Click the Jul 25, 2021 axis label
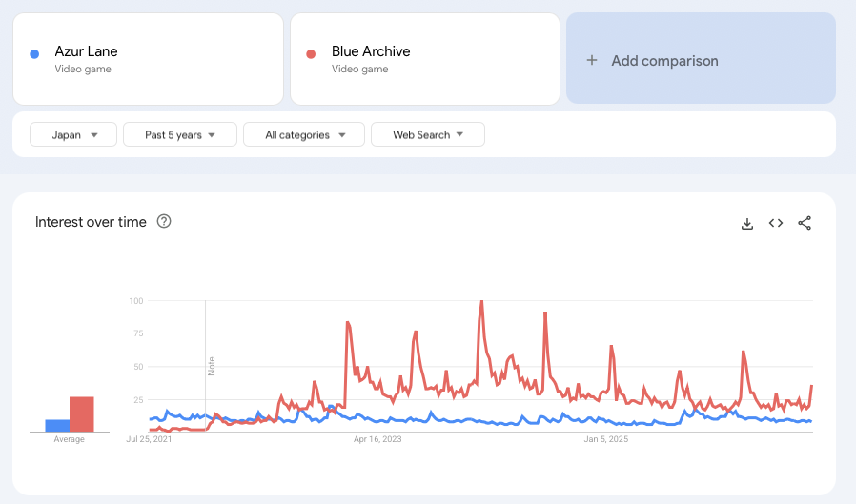Image resolution: width=856 pixels, height=504 pixels. coord(149,439)
